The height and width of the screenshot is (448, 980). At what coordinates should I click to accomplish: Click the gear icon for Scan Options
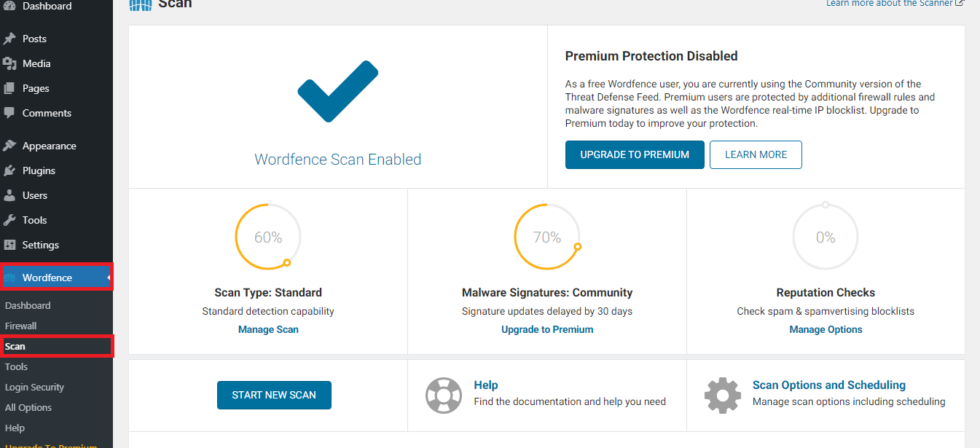722,396
